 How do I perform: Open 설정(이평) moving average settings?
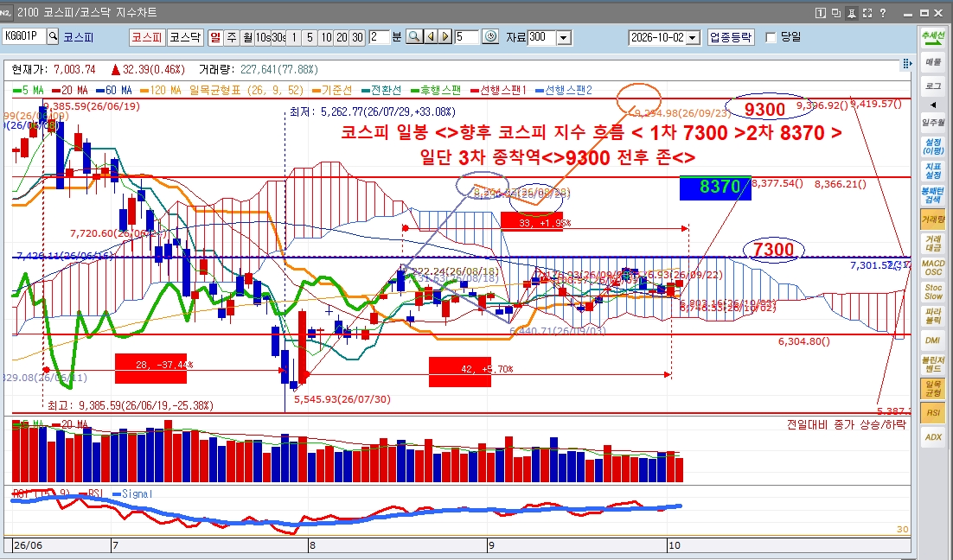(x=933, y=147)
